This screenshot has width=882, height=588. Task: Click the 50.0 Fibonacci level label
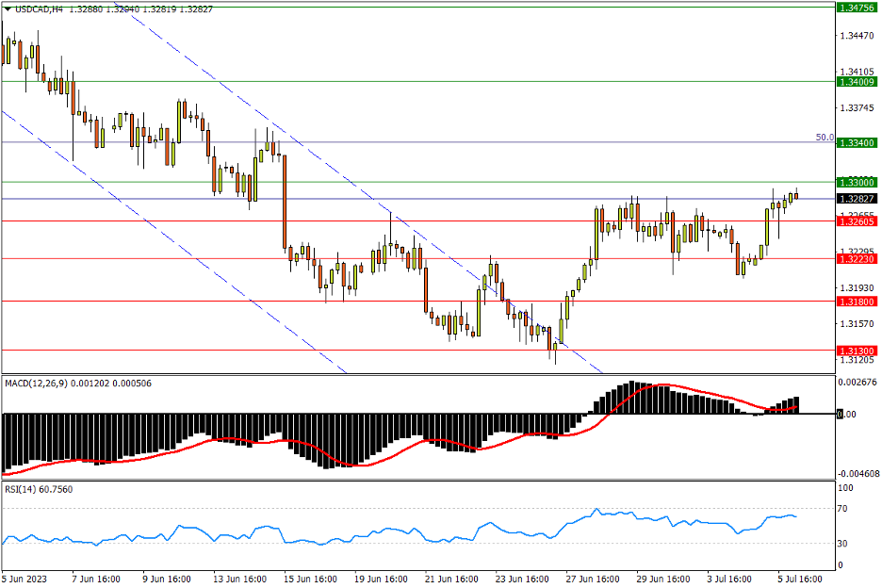click(824, 138)
